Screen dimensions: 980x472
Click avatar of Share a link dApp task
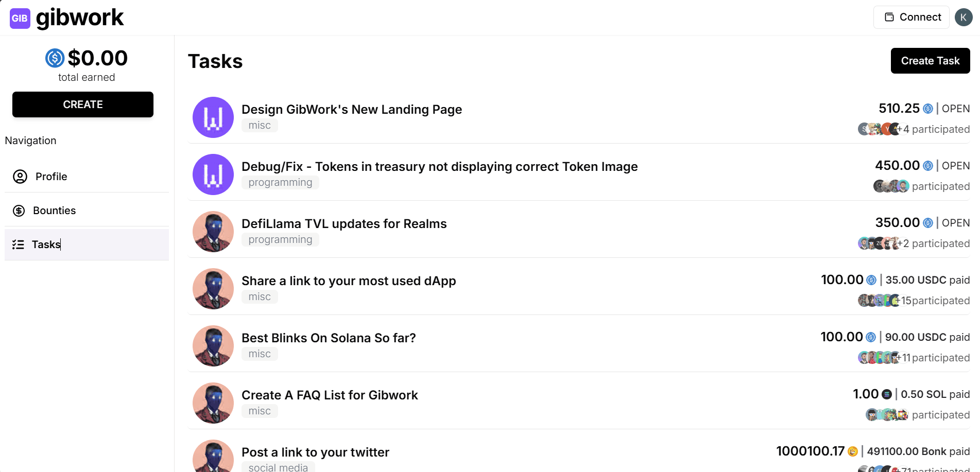click(213, 289)
